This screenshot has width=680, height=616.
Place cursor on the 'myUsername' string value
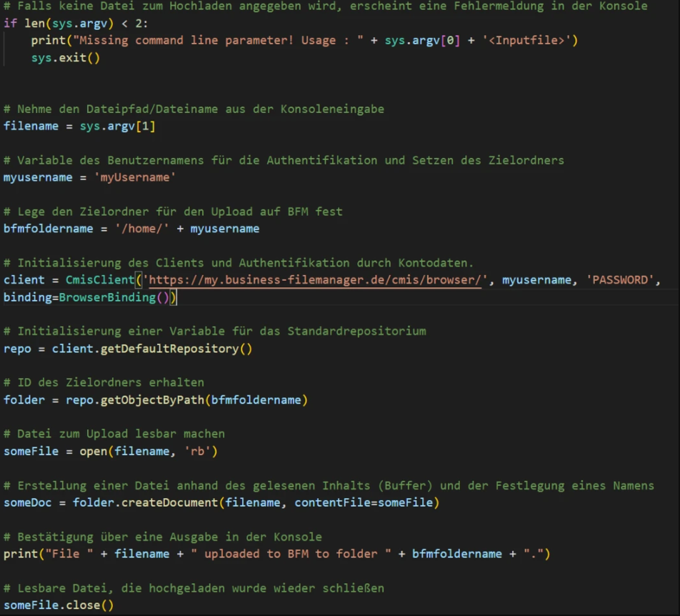click(x=134, y=177)
